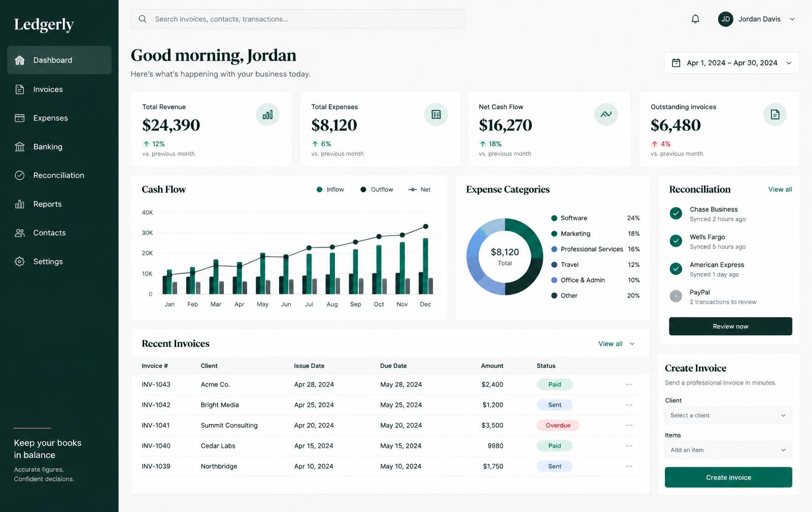
Task: Click the Paid badge for INV-1043
Action: pos(555,385)
